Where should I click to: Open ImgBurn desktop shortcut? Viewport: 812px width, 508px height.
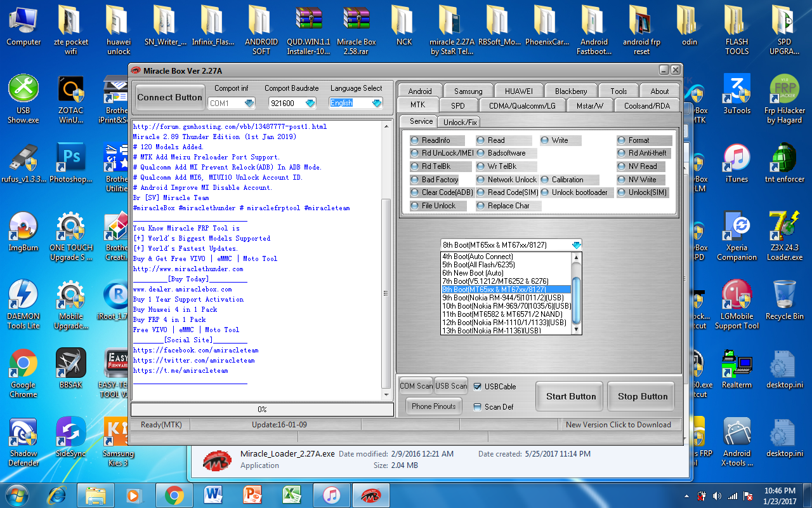[x=23, y=232]
